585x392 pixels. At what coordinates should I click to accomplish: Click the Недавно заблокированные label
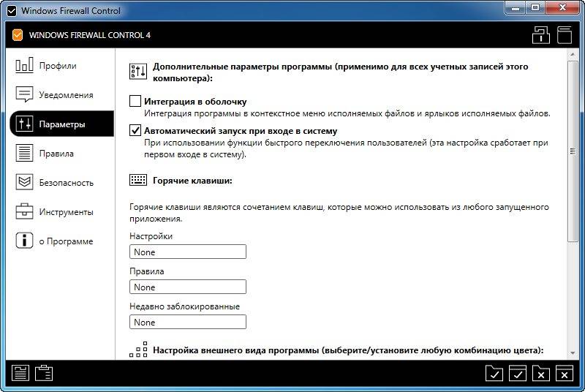pos(185,306)
